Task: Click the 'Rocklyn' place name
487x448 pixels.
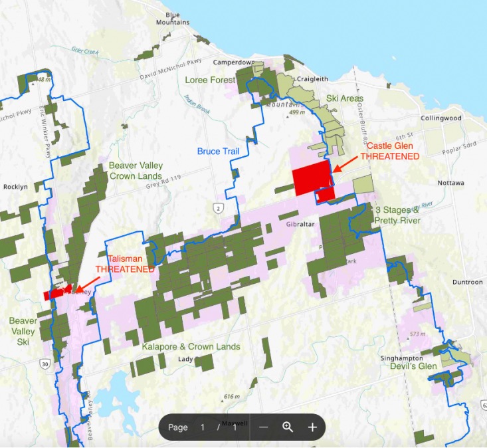Action: pos(15,187)
